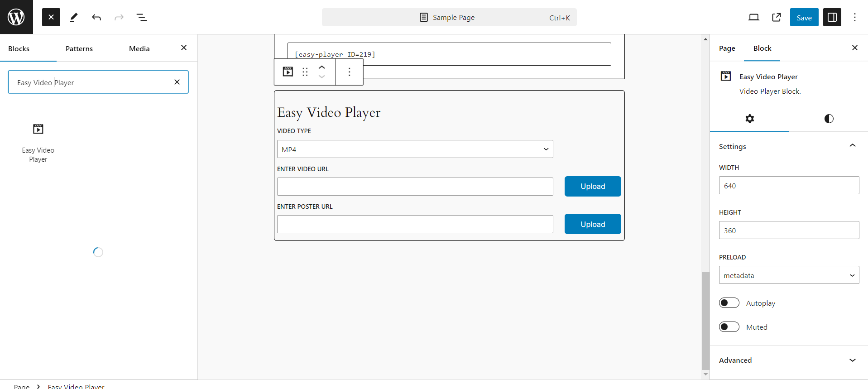Move the block down
The width and height of the screenshot is (868, 389).
[322, 77]
